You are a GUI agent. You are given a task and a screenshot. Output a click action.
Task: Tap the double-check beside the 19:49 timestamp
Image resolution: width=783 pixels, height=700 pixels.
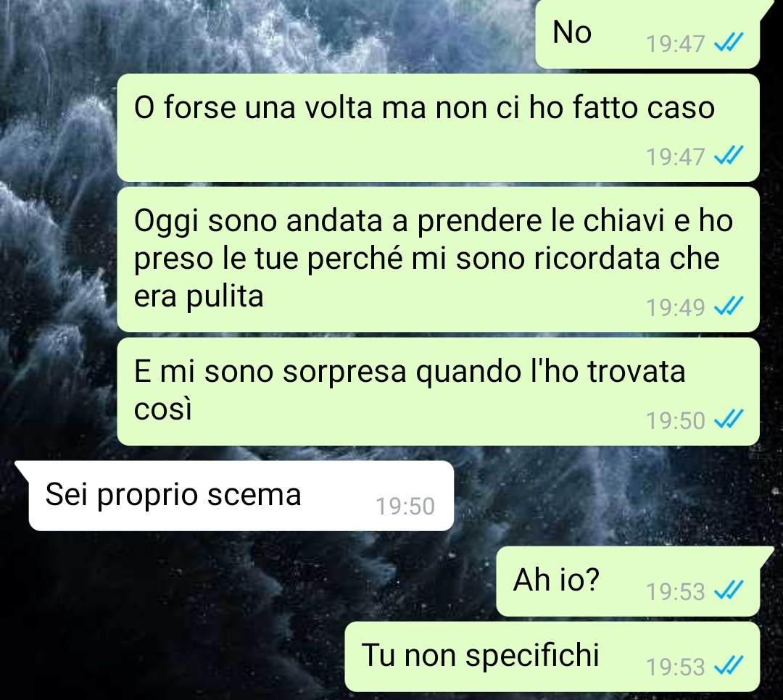tap(729, 307)
